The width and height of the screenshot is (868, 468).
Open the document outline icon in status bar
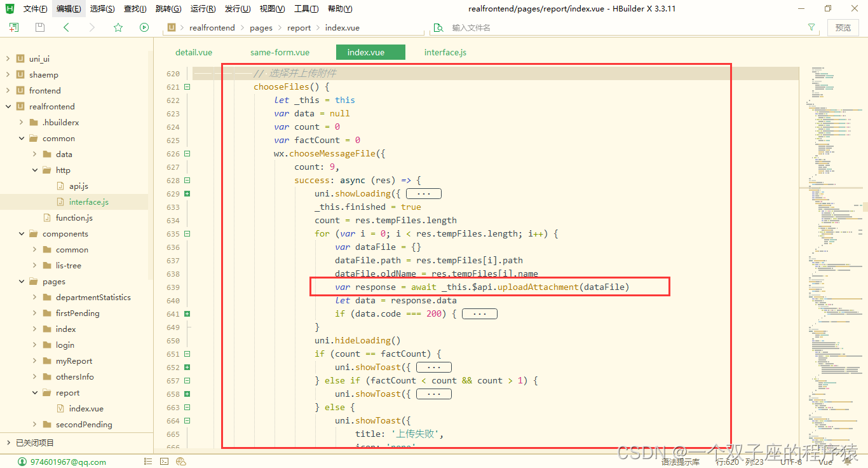(147, 462)
